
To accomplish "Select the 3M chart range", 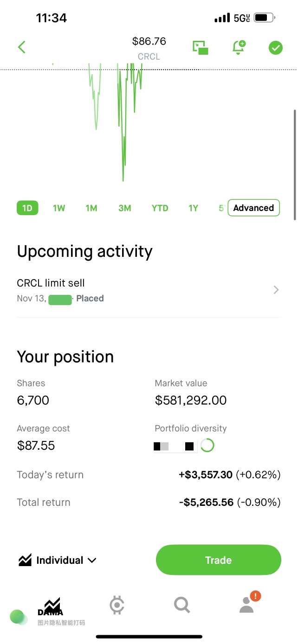I will coord(124,208).
